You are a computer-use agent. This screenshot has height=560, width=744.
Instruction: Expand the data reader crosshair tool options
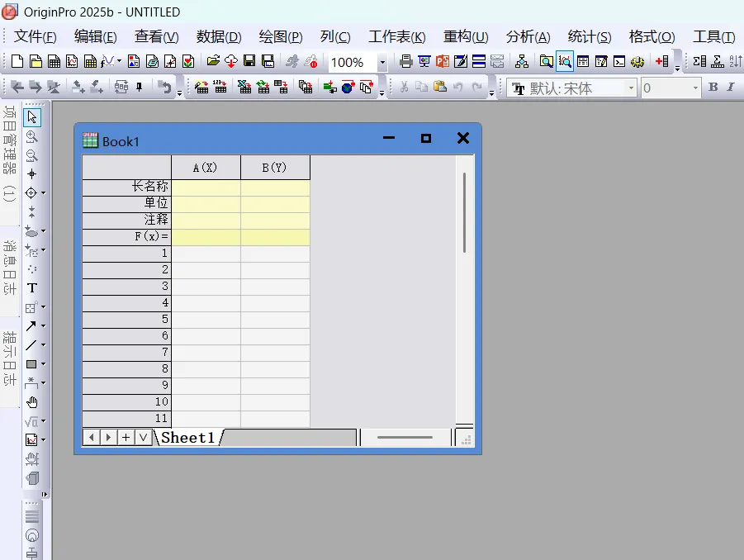tap(43, 193)
